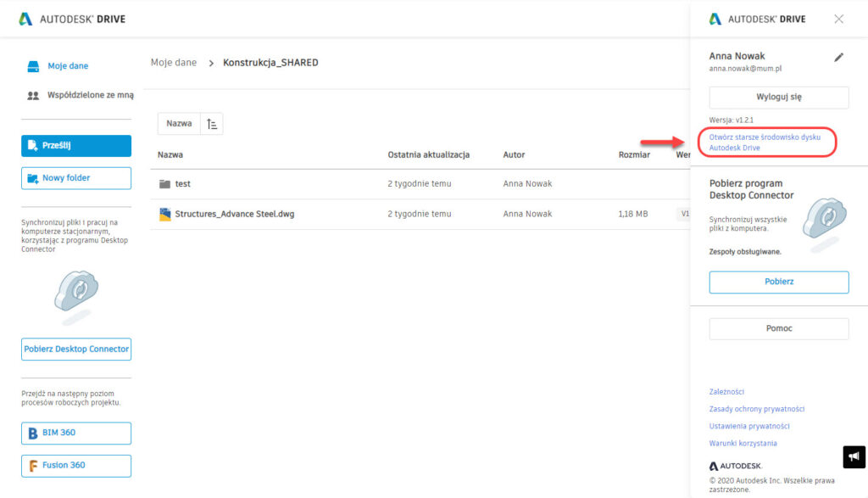Click the Prześlij upload button

tap(76, 146)
